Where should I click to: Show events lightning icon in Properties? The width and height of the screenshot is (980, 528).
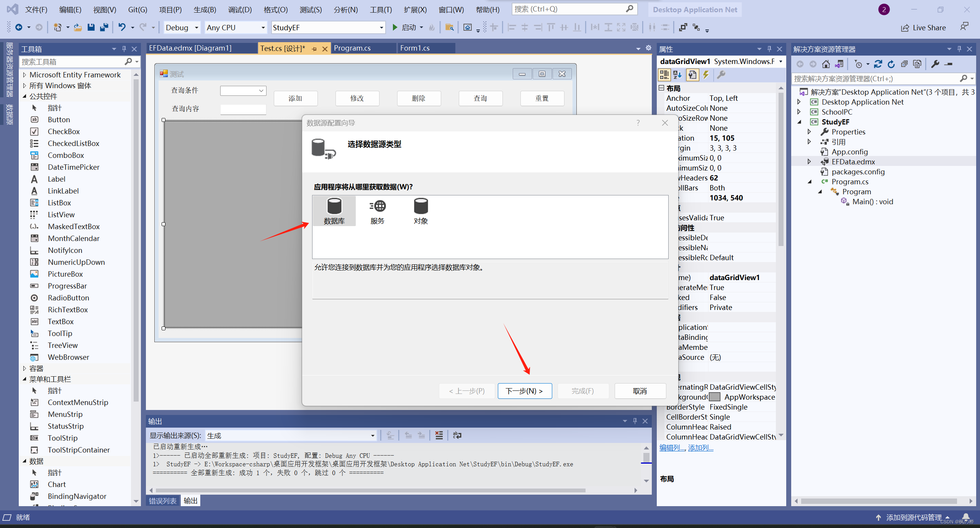tap(706, 75)
